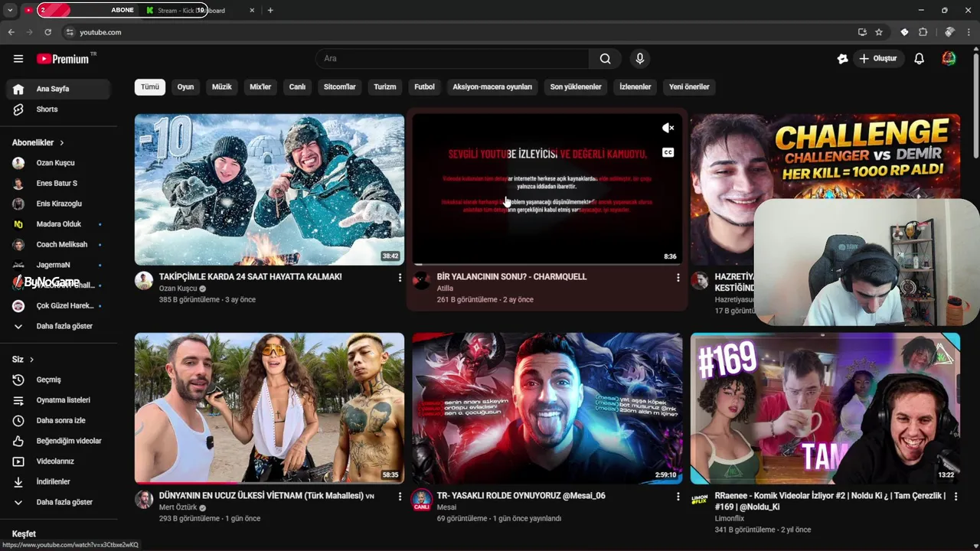Open İndirilenler downloads page
This screenshot has height=551, width=980.
57,481
